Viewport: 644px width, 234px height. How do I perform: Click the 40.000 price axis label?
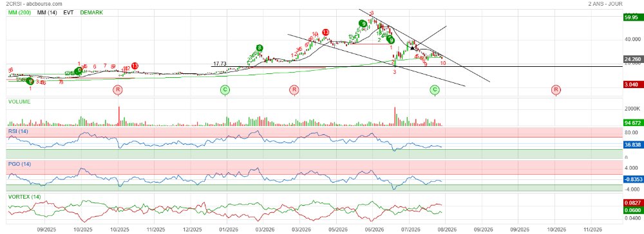[632, 40]
